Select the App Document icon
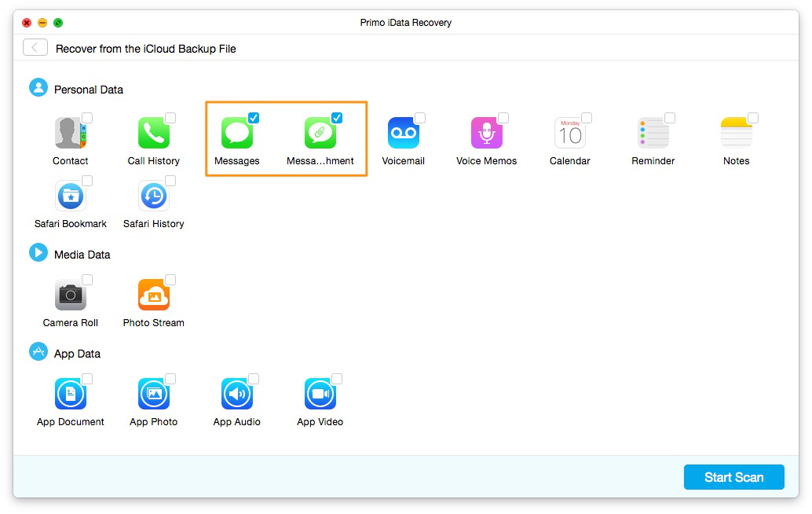Viewport: 812px width, 514px height. (x=71, y=394)
